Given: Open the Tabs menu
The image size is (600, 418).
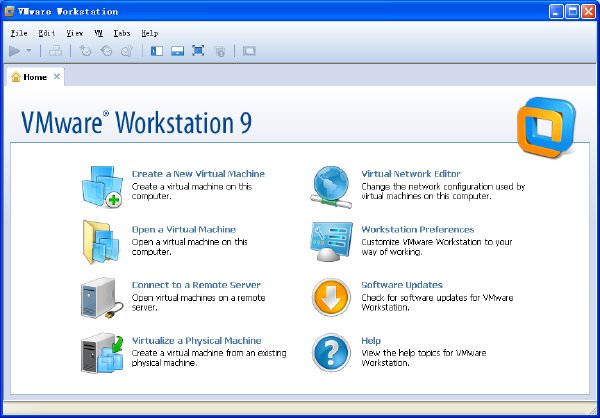Looking at the screenshot, I should pos(122,33).
